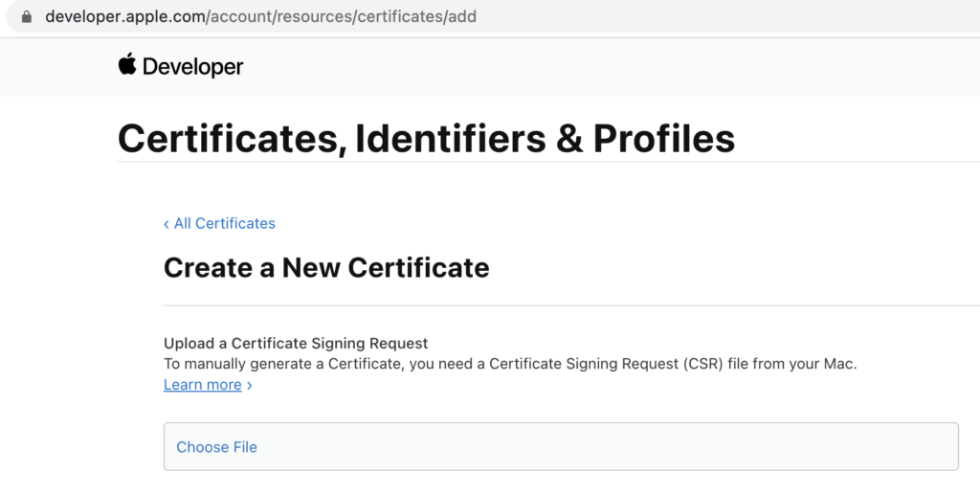
Task: Open the Learn more link
Action: point(203,385)
